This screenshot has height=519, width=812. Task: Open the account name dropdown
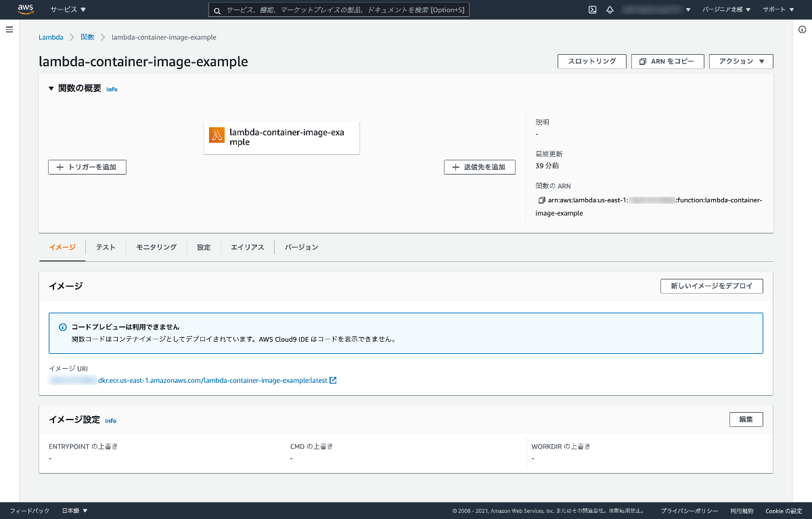(656, 9)
